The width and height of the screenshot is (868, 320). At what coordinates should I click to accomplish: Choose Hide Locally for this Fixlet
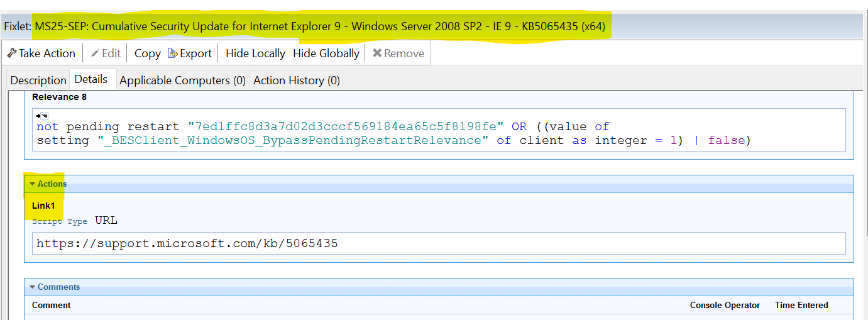255,53
